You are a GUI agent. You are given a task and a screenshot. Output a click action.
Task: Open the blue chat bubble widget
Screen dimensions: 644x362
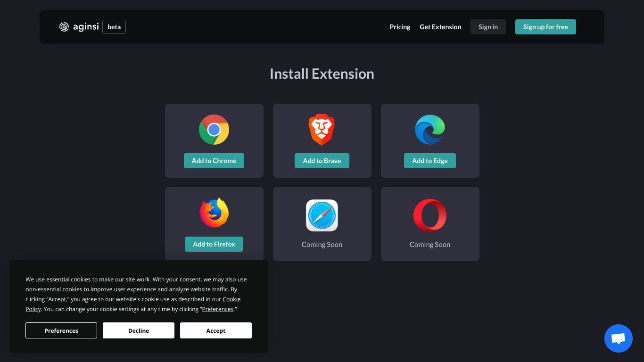coord(619,338)
